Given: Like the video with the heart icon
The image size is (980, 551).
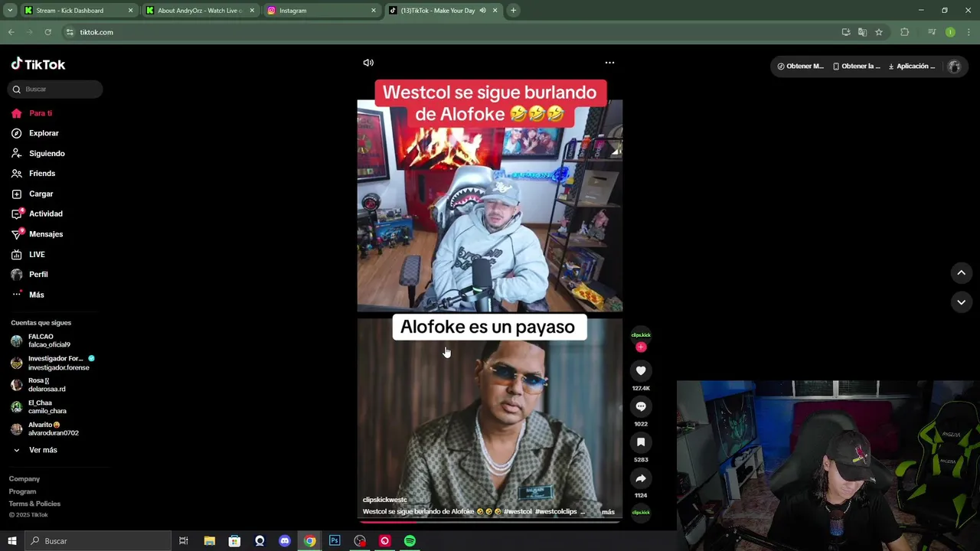Looking at the screenshot, I should point(641,370).
